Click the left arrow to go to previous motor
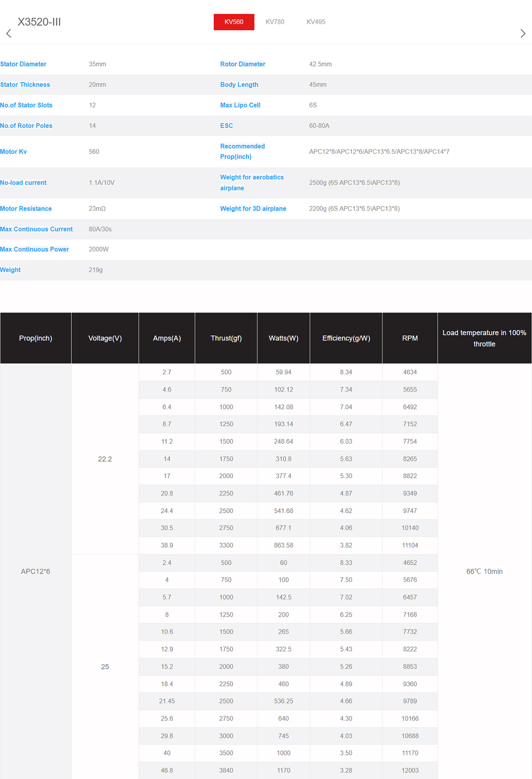Viewport: 532px width, 779px height. click(8, 33)
